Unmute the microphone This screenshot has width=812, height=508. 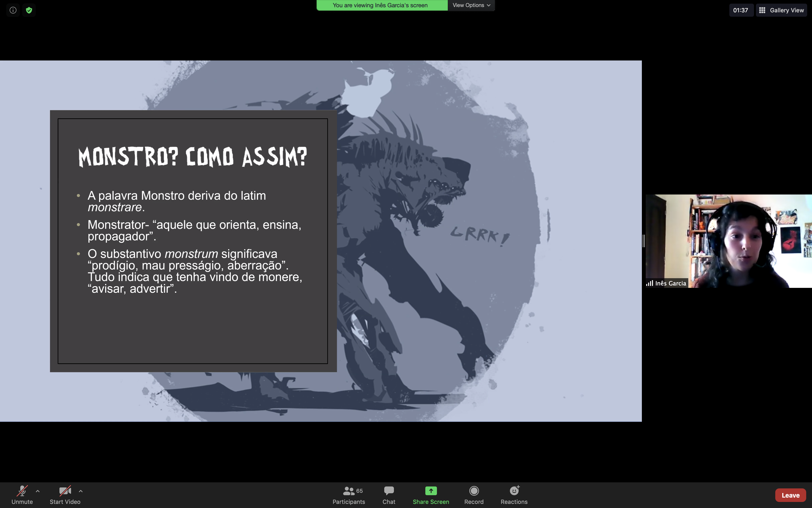coord(22,495)
